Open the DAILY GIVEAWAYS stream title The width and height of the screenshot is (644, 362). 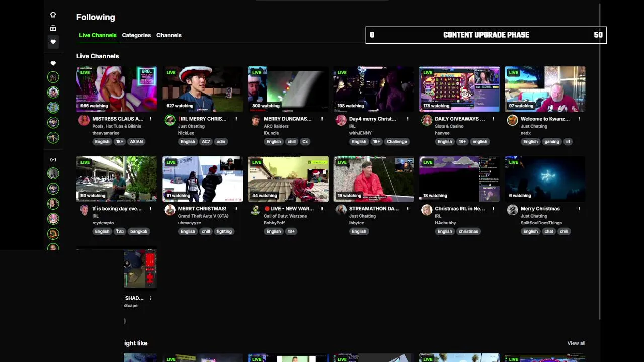tap(460, 119)
